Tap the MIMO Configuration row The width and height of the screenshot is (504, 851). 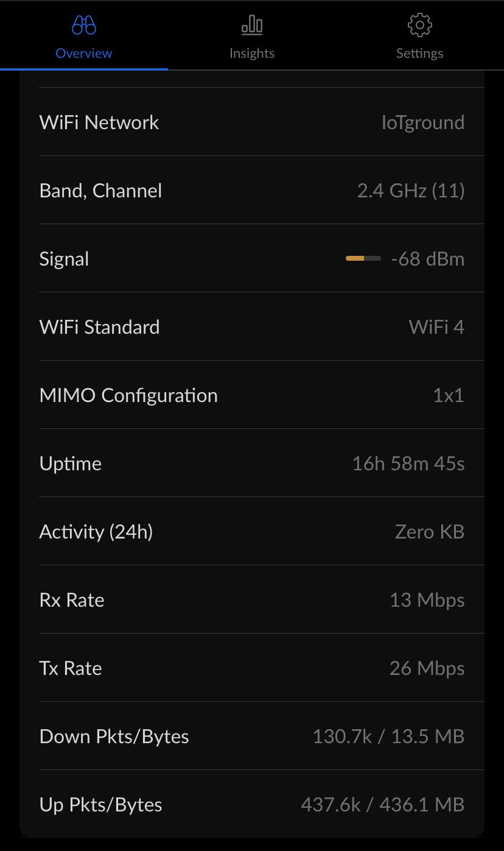click(x=252, y=395)
